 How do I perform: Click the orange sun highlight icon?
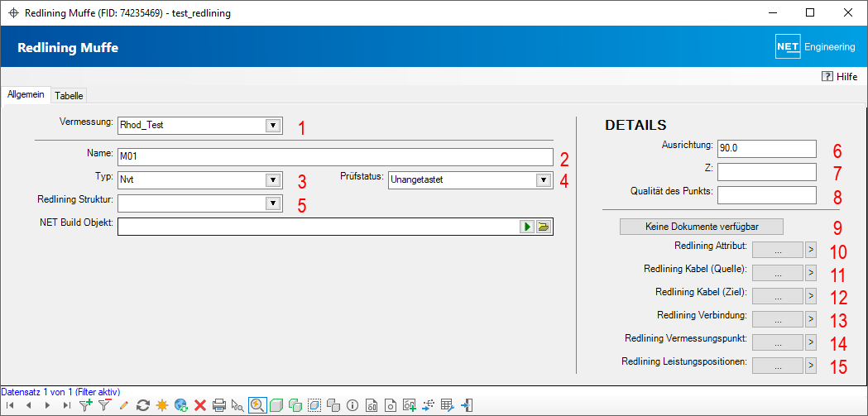(x=161, y=405)
